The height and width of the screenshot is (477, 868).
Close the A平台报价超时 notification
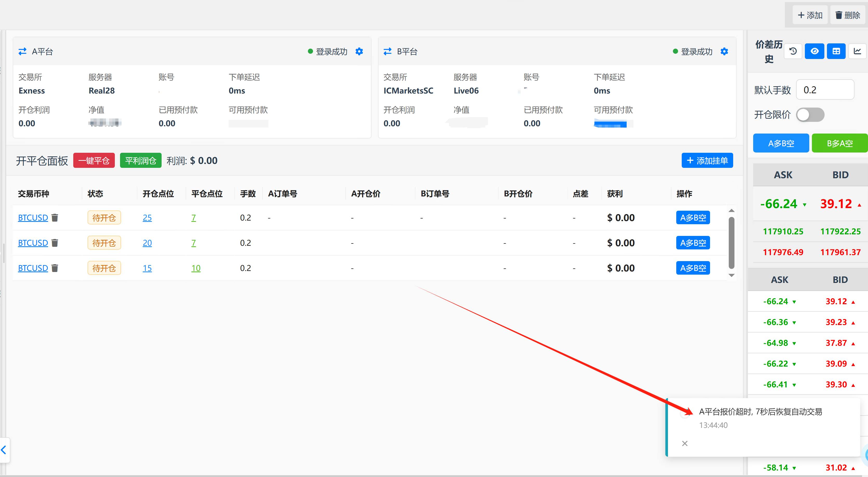pyautogui.click(x=684, y=443)
